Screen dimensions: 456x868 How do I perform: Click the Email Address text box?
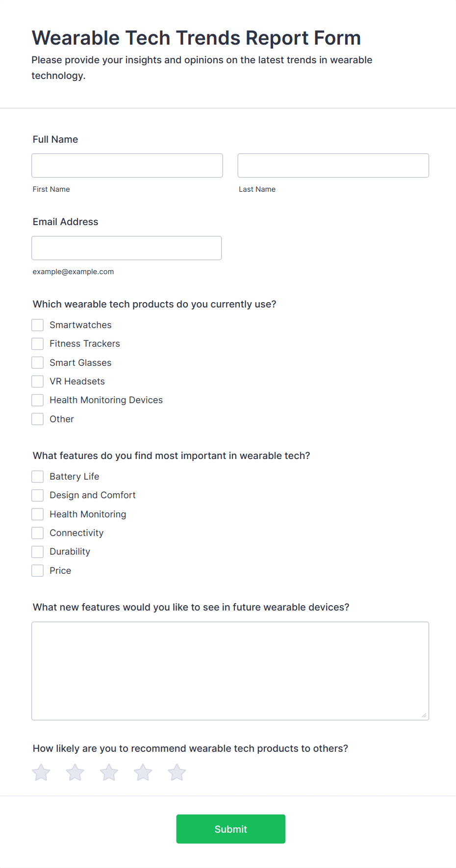pos(127,248)
